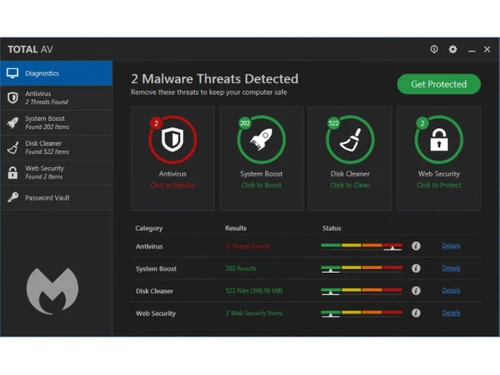Click the green 2 badge on Web Security card
The image size is (500, 375).
tap(422, 123)
